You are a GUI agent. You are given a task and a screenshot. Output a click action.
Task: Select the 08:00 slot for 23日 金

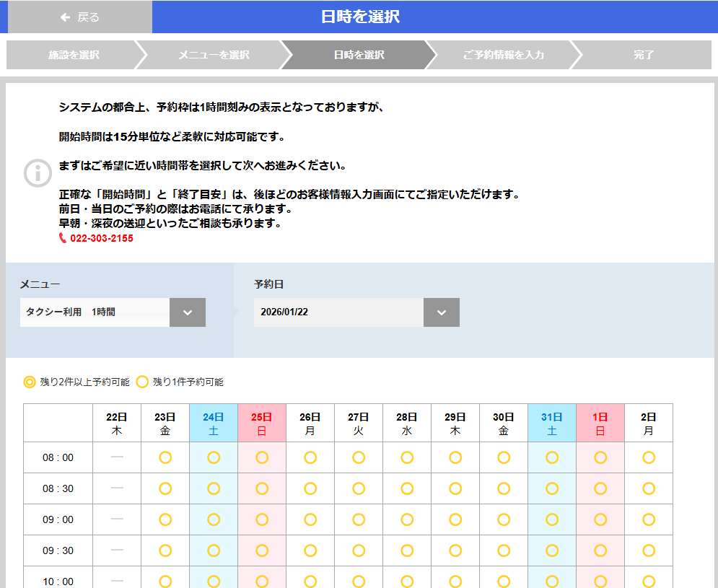click(165, 457)
